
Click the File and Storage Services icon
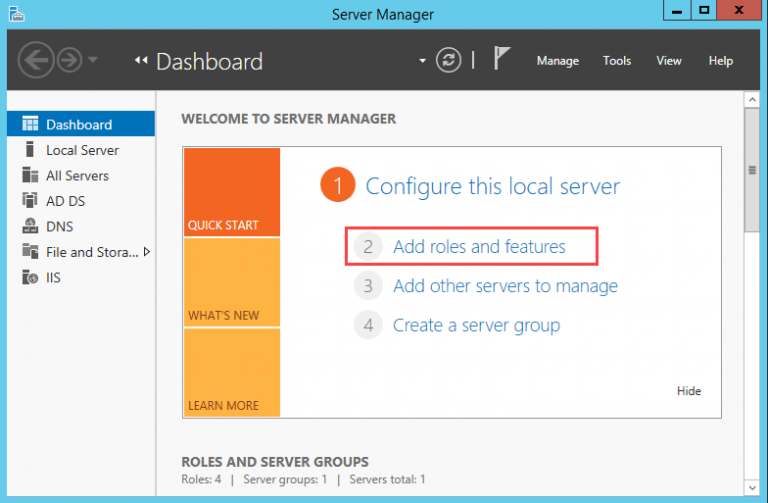(x=30, y=251)
